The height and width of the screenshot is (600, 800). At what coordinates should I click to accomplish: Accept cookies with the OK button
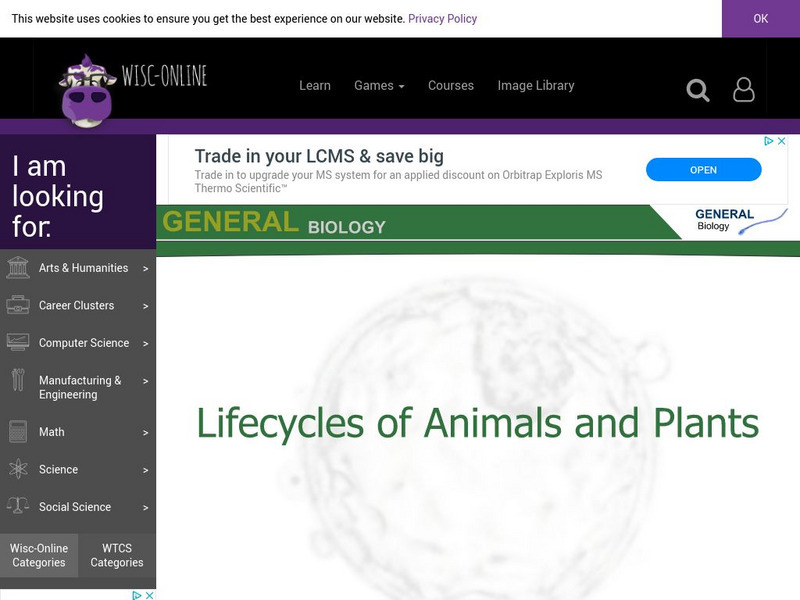[761, 19]
